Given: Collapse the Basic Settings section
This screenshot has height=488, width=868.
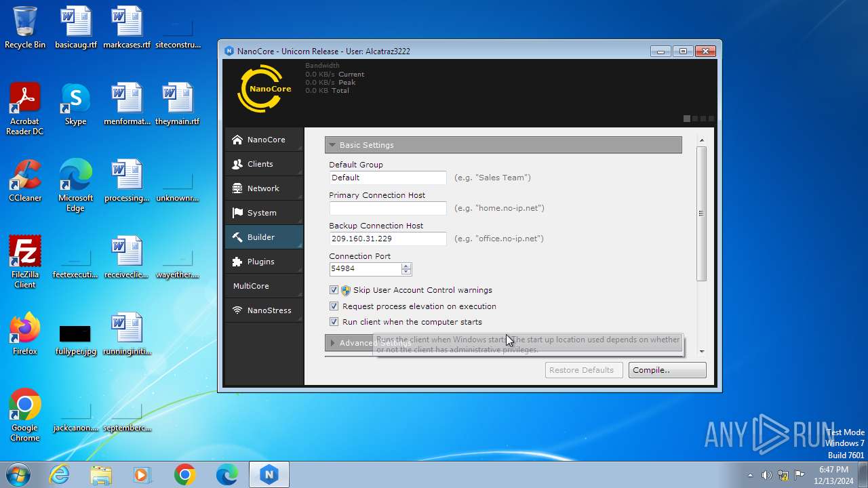Looking at the screenshot, I should [x=503, y=145].
